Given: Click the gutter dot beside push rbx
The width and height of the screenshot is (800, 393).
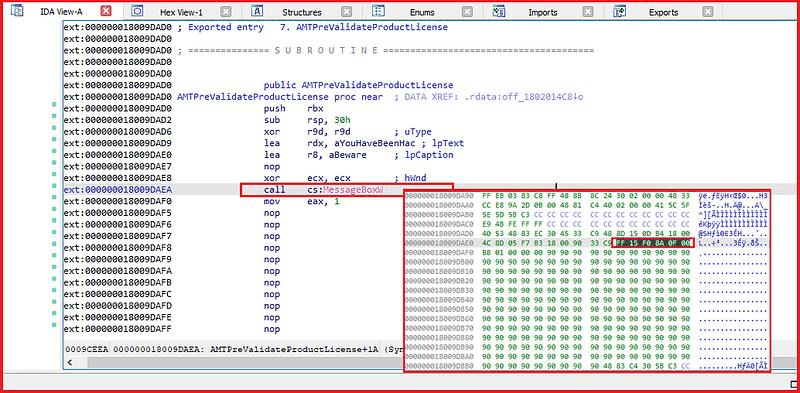Looking at the screenshot, I should click(54, 105).
